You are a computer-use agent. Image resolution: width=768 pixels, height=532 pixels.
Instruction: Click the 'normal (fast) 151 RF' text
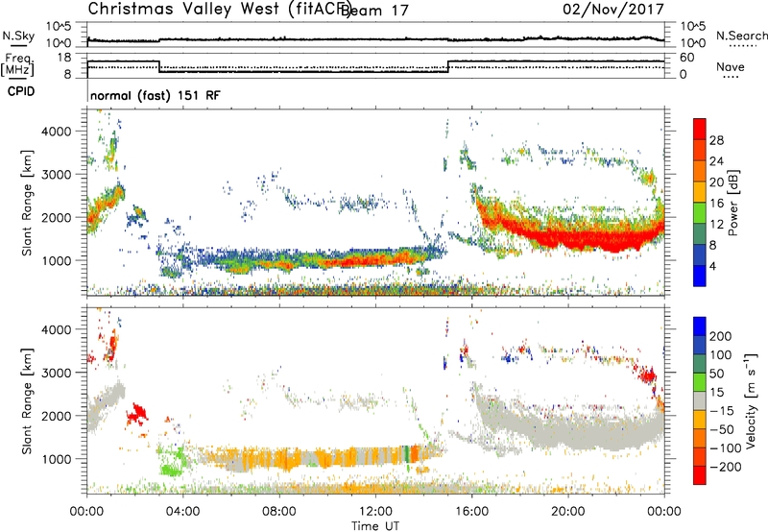point(156,95)
